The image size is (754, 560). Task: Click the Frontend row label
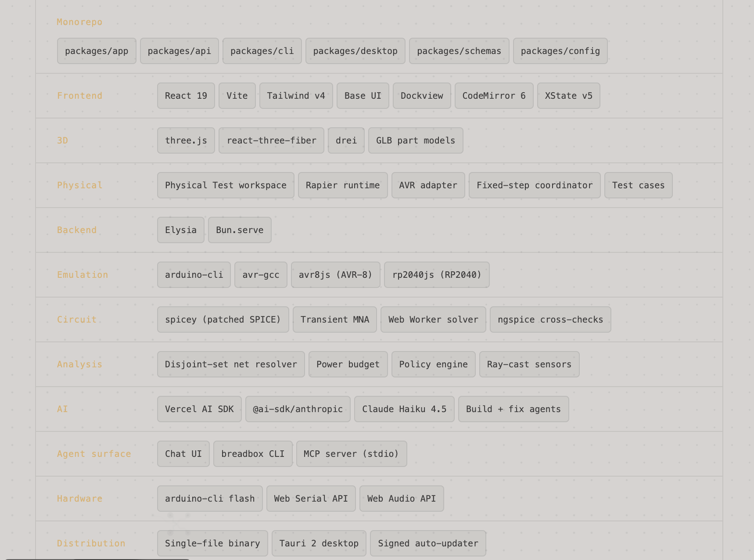point(79,96)
